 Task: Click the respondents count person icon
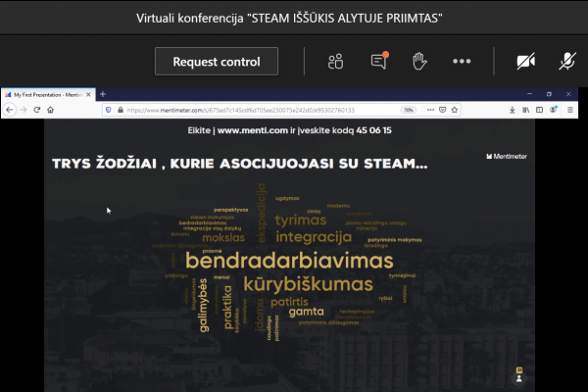[519, 376]
